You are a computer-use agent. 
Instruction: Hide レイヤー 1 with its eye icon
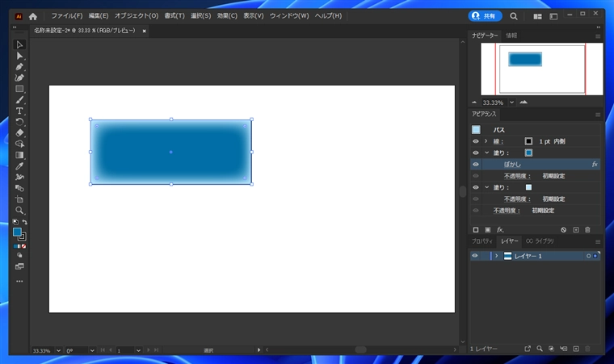[474, 256]
